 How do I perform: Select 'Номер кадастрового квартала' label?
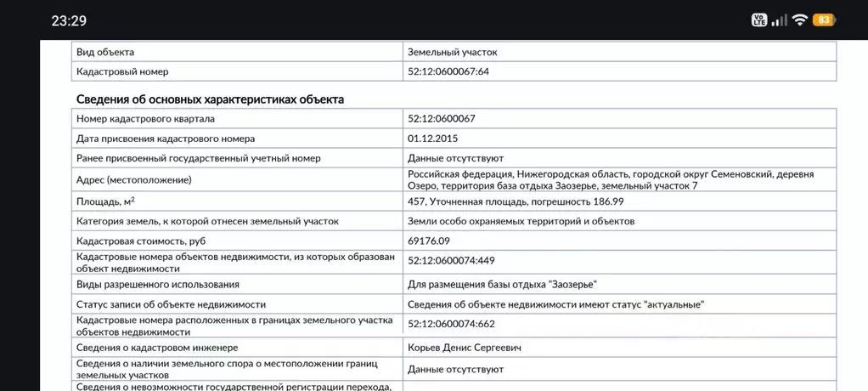[x=145, y=118]
